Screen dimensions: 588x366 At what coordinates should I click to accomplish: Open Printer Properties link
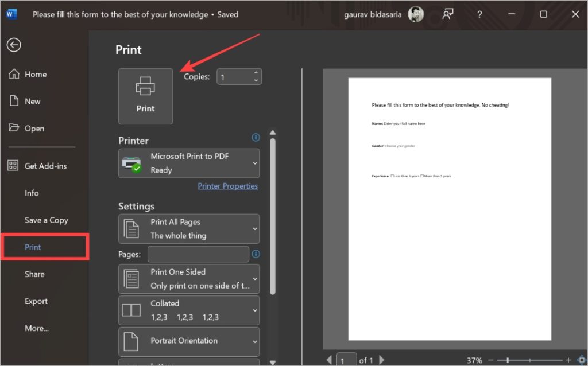tap(227, 186)
